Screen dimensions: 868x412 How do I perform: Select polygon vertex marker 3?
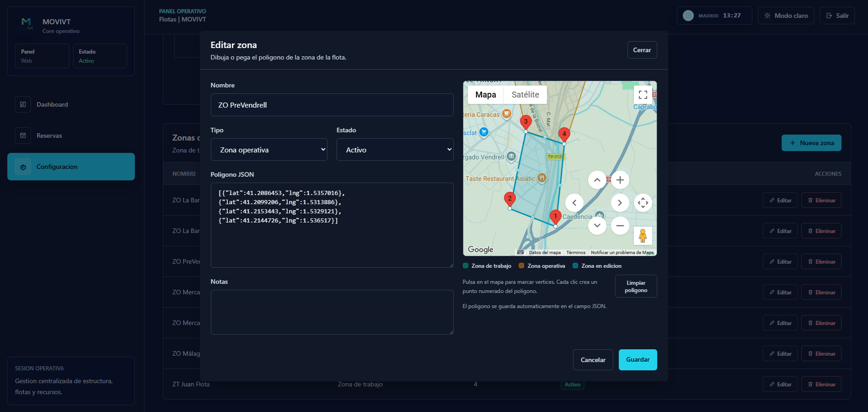click(x=525, y=122)
